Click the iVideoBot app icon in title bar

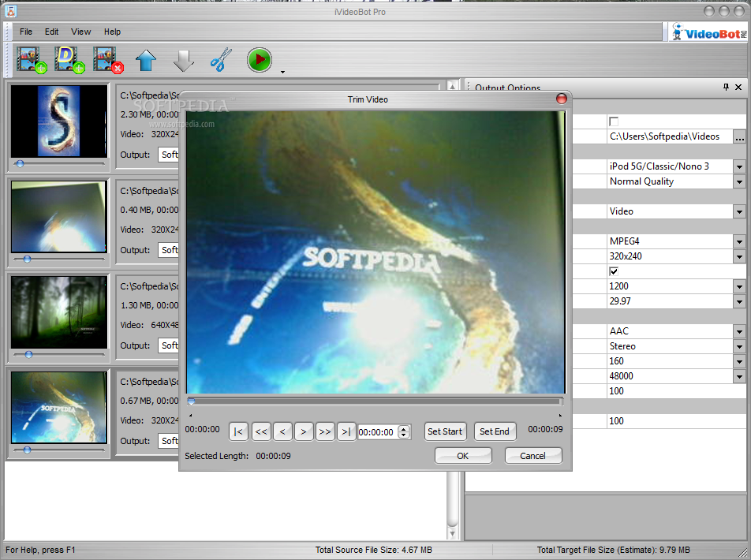(10, 10)
